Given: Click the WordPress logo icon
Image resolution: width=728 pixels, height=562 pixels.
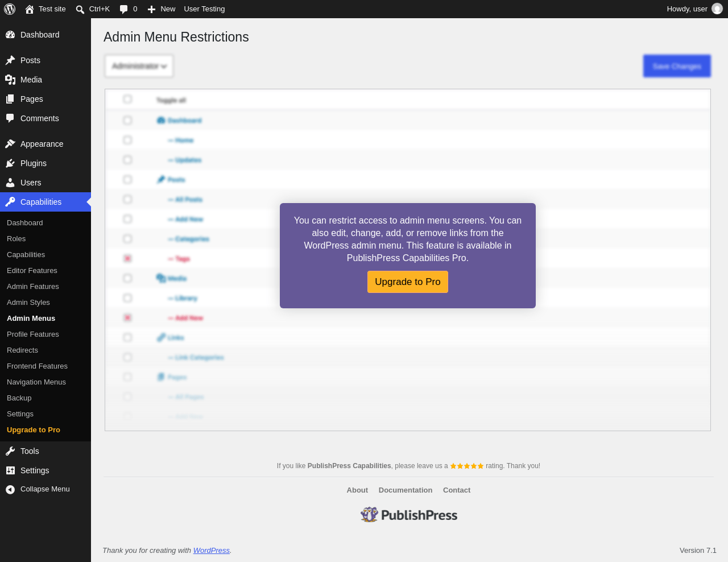Looking at the screenshot, I should click(10, 9).
